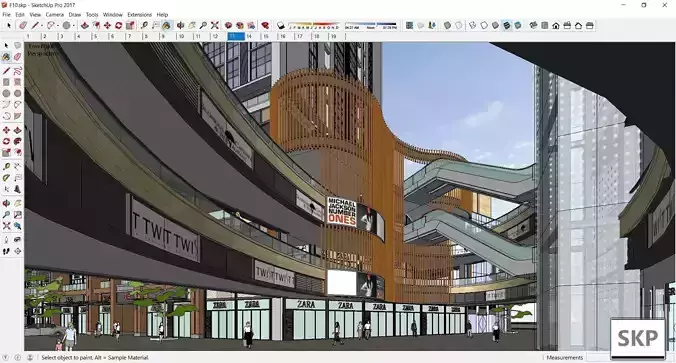676x363 pixels.
Task: Open the View menu
Action: tap(35, 15)
